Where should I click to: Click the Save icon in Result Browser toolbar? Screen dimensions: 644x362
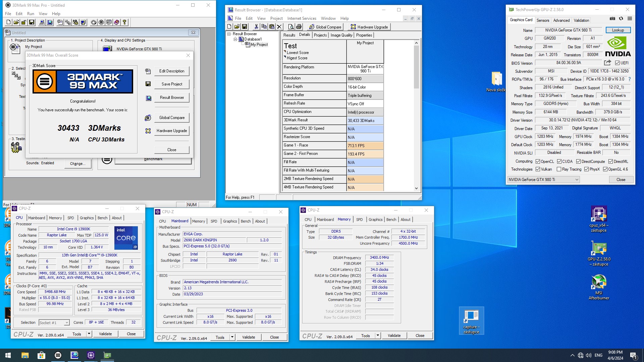[245, 27]
